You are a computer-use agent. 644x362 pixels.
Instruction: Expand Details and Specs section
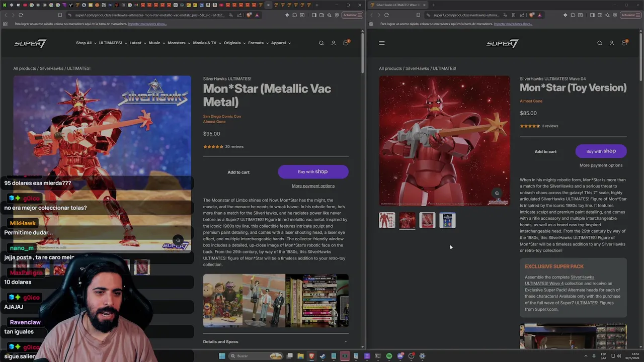(x=276, y=342)
